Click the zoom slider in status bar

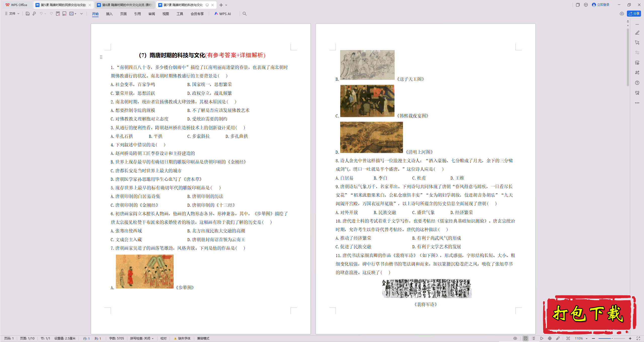[x=612, y=338]
